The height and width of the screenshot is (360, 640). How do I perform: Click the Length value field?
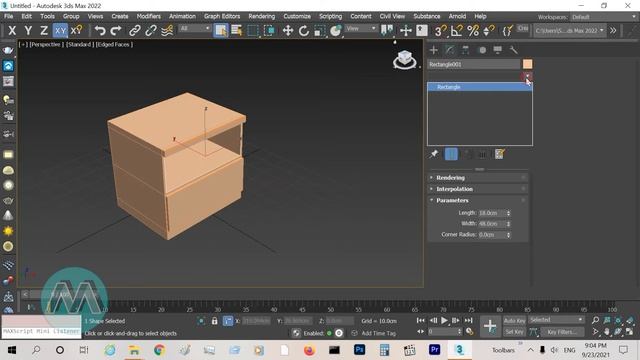(492, 213)
